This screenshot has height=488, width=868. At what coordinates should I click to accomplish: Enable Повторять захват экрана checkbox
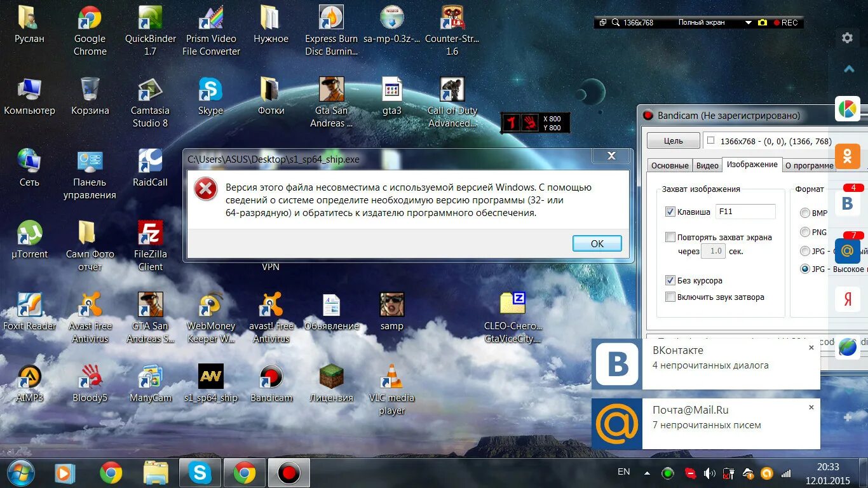tap(670, 237)
